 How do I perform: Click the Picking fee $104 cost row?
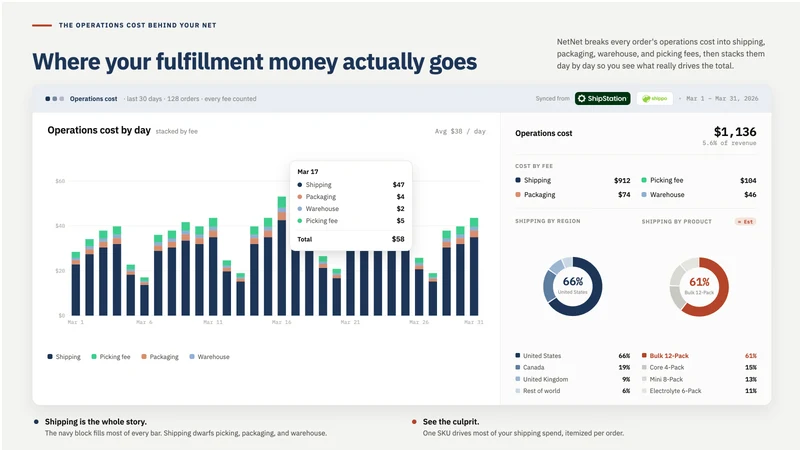[698, 180]
